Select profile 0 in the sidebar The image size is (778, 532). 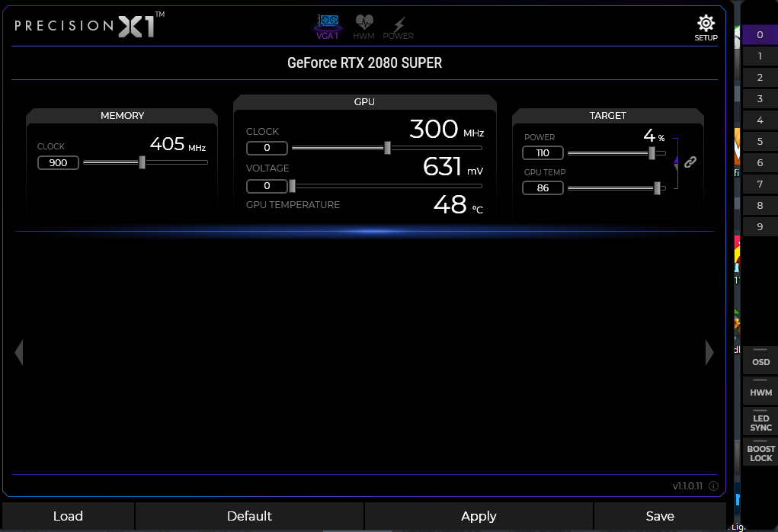759,34
